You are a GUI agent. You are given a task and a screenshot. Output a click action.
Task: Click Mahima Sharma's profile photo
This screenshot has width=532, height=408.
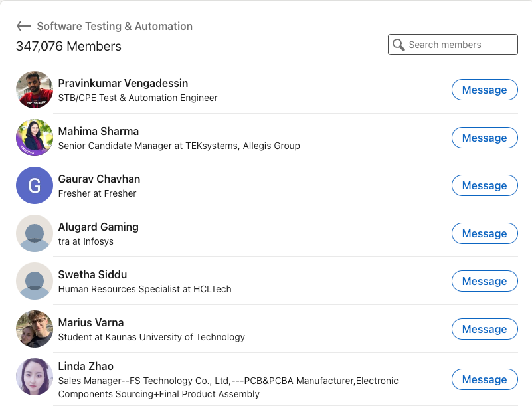[34, 138]
